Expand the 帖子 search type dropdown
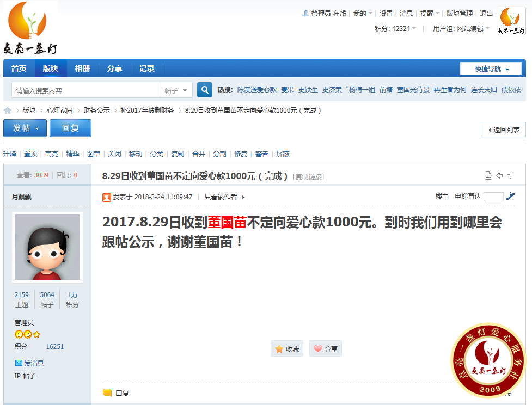532x405 pixels. [x=176, y=90]
